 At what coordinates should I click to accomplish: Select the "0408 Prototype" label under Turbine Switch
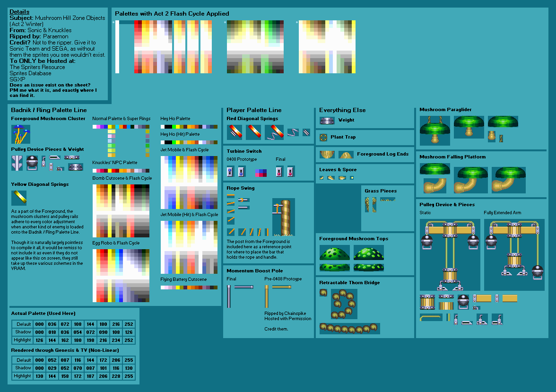click(242, 159)
